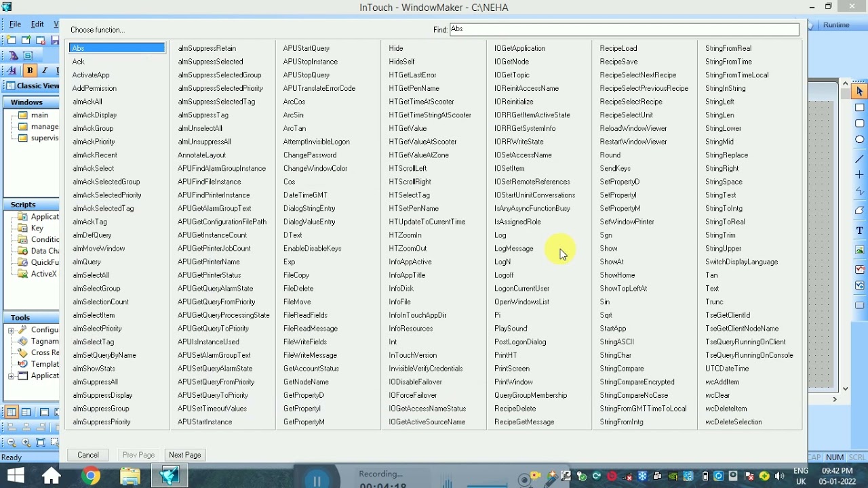This screenshot has width=868, height=488.
Task: Click the Cancel button
Action: tap(88, 455)
